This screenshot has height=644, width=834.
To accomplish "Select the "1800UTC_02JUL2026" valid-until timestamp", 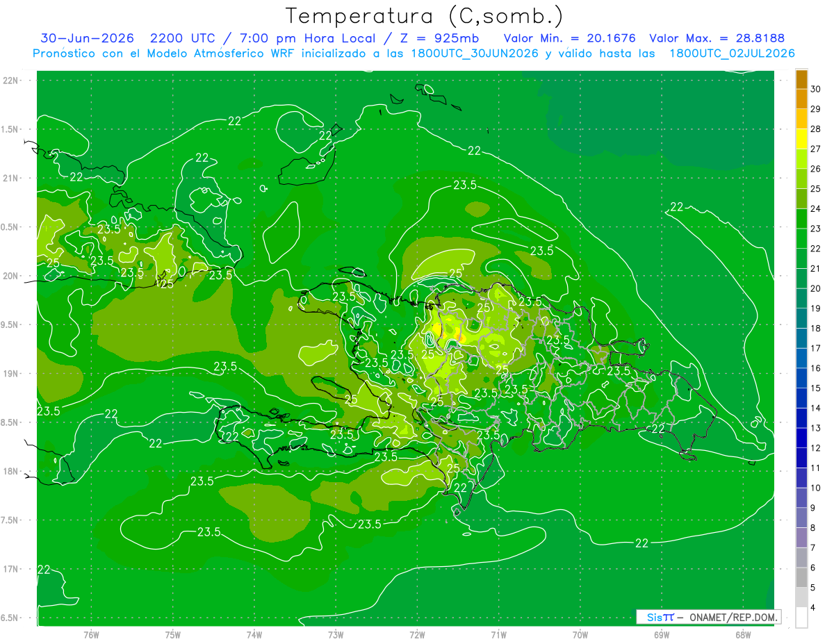I will (732, 53).
